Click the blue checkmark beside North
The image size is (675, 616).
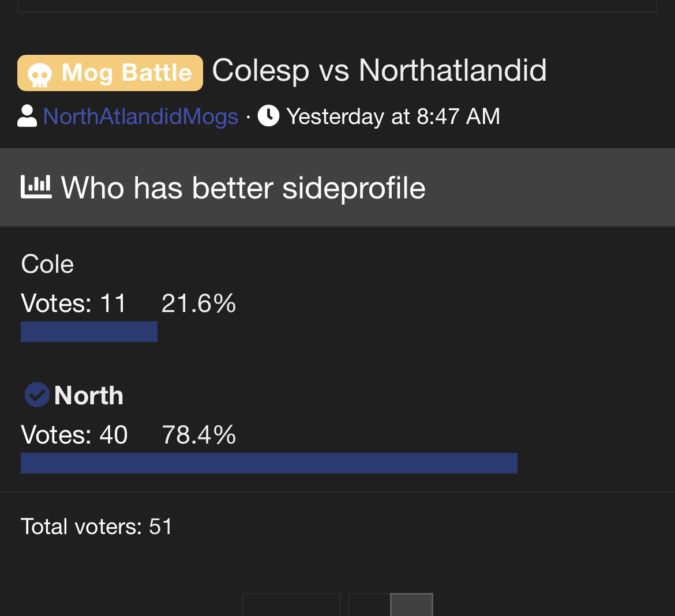(37, 395)
